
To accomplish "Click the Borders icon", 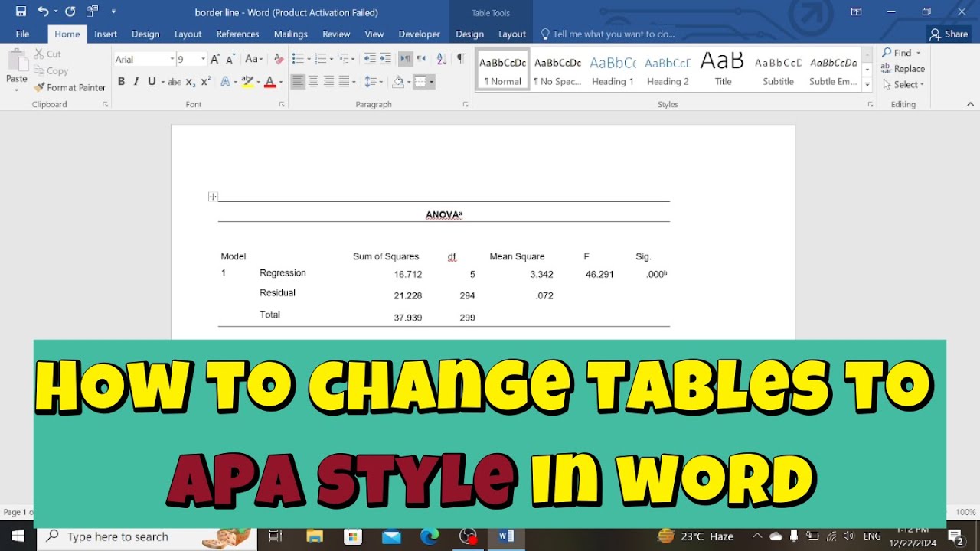I will pyautogui.click(x=420, y=82).
